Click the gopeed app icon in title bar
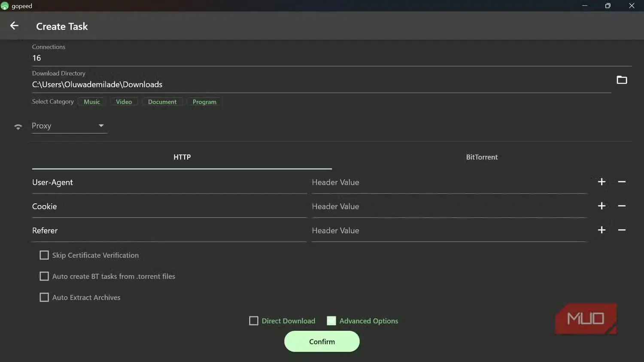 tap(5, 6)
